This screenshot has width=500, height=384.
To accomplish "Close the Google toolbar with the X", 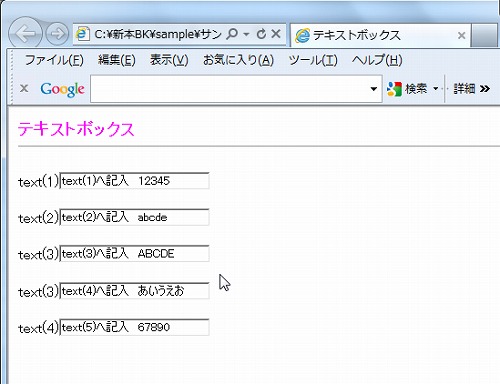I will (x=24, y=89).
